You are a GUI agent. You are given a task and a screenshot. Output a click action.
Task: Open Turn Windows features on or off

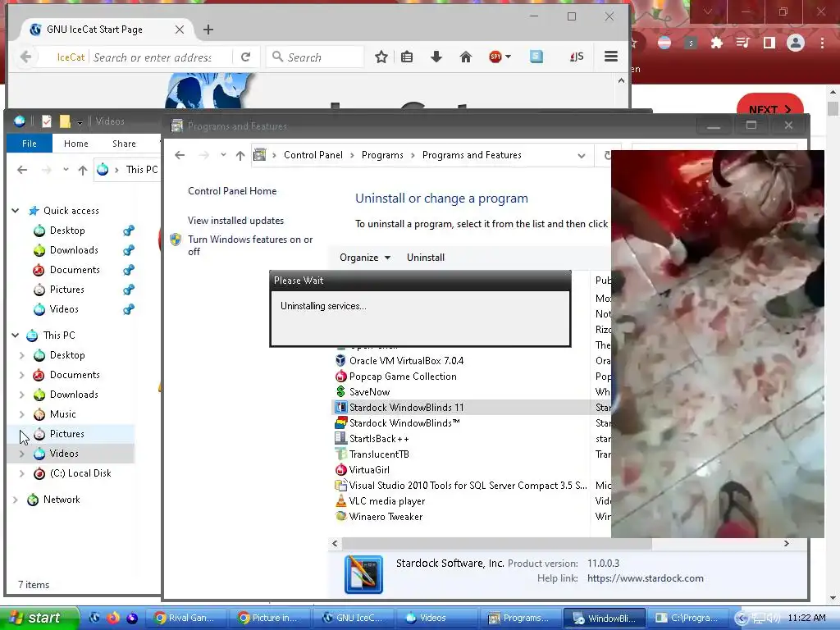pyautogui.click(x=250, y=245)
